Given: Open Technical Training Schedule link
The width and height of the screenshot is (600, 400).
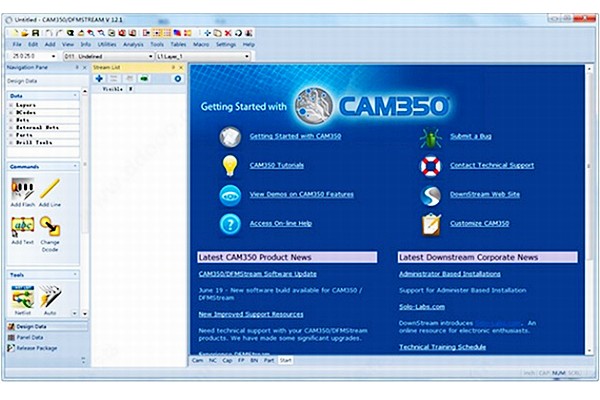Looking at the screenshot, I should coord(442,347).
